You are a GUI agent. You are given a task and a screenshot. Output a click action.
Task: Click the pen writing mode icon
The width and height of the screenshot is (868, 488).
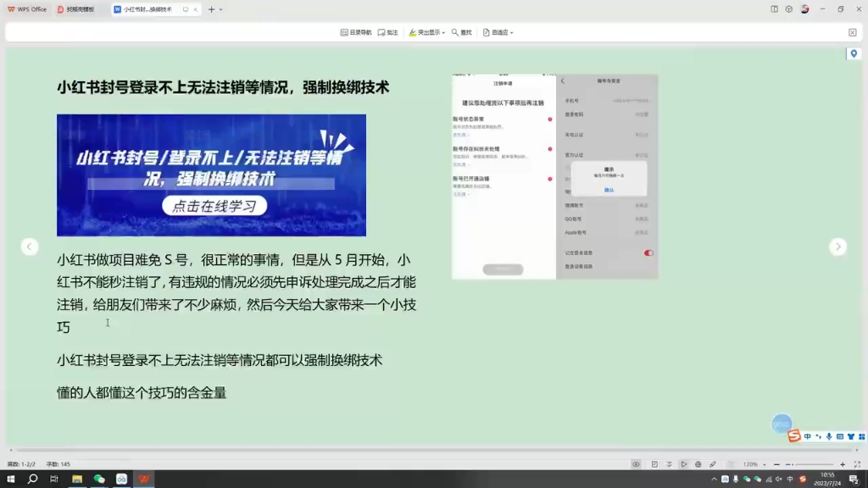click(713, 464)
